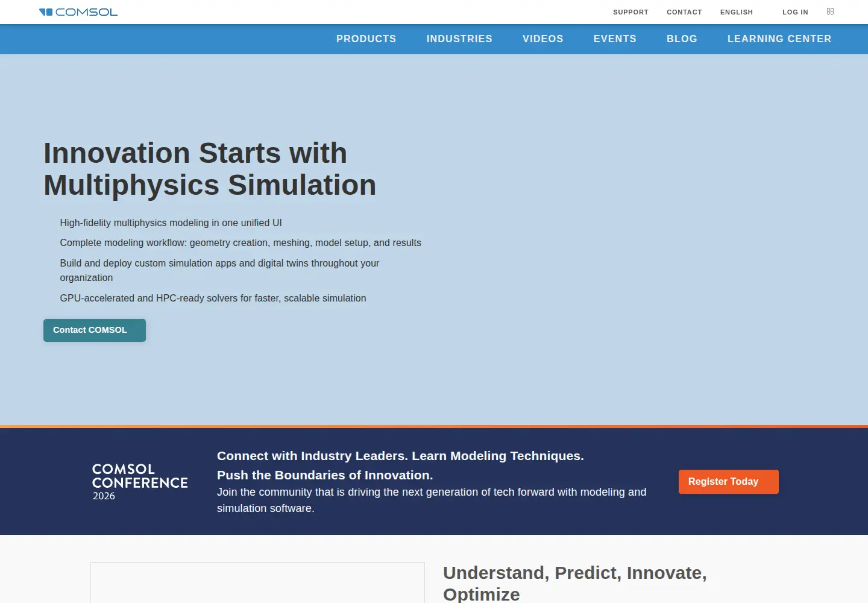Click the 'Complete modeling workflow' bullet text
The width and height of the screenshot is (868, 603).
(241, 243)
